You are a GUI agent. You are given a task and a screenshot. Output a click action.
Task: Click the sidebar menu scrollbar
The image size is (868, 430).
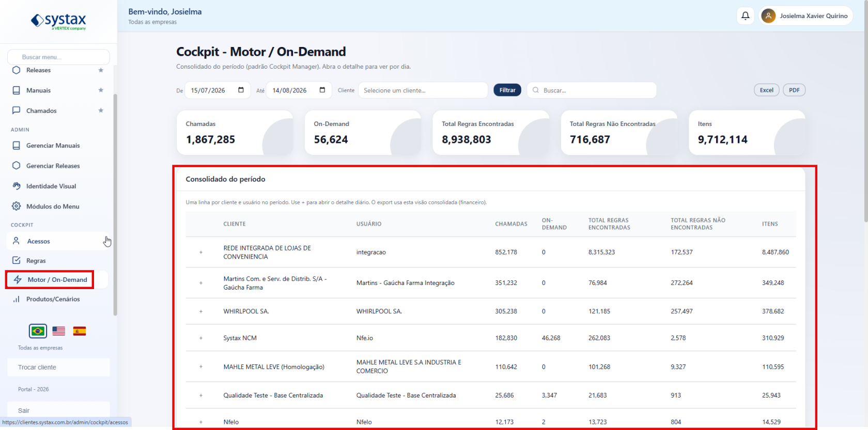pyautogui.click(x=115, y=204)
